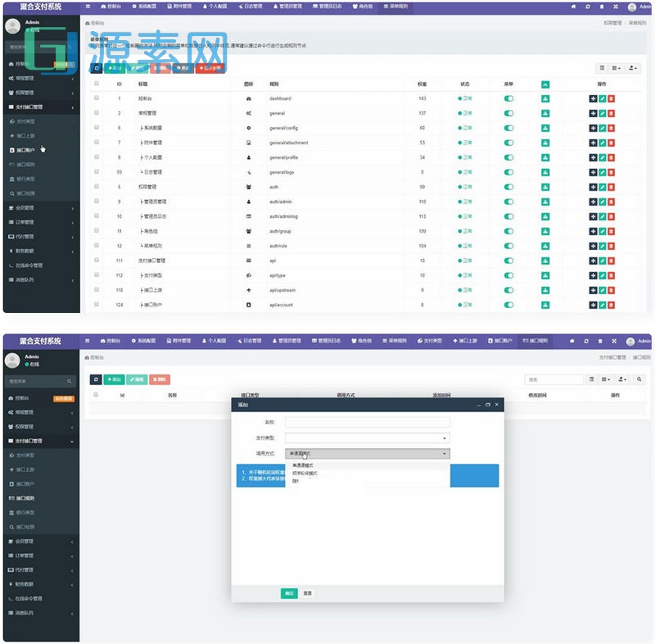Toggle the menu switch for the auth/group row
Viewport: 655px width, 644px height.
pyautogui.click(x=508, y=231)
